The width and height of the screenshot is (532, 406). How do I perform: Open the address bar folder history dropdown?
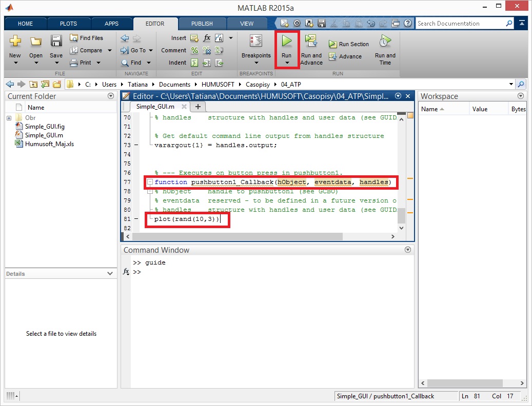511,84
